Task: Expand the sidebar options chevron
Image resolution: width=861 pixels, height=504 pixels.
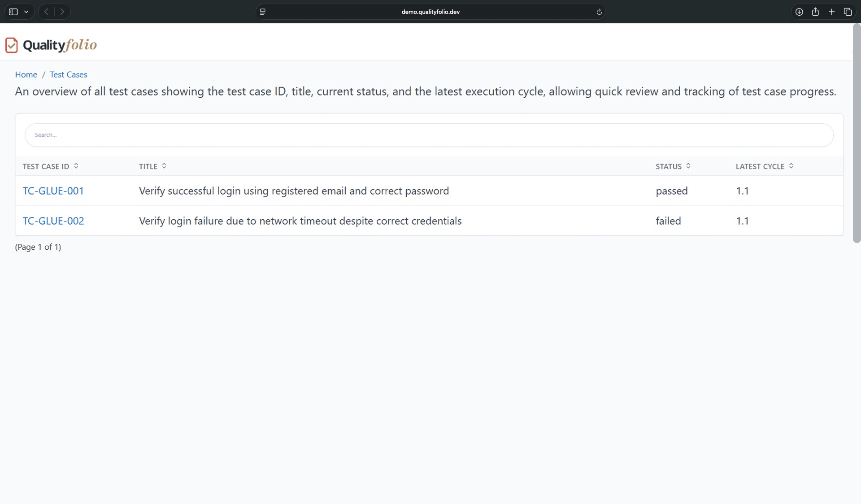Action: 26,12
